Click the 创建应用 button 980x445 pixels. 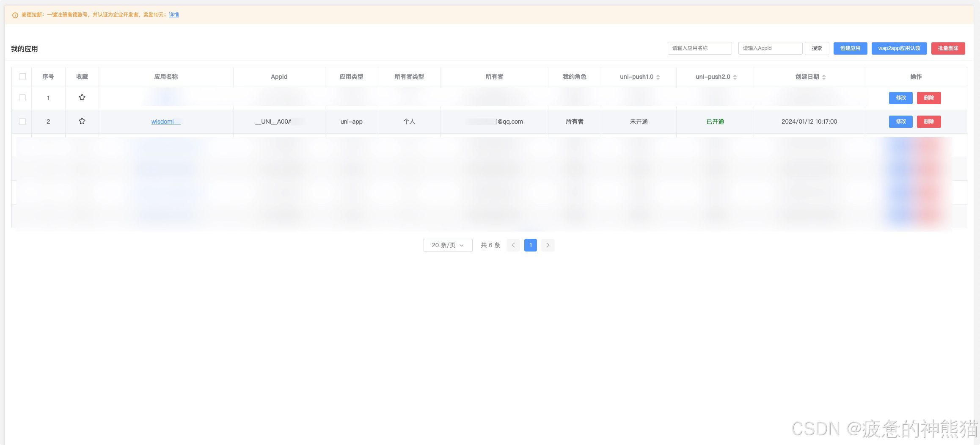click(850, 48)
